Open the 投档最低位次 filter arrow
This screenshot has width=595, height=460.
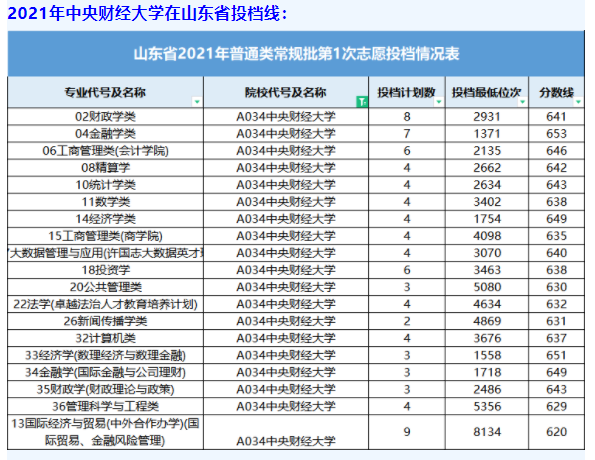522,101
